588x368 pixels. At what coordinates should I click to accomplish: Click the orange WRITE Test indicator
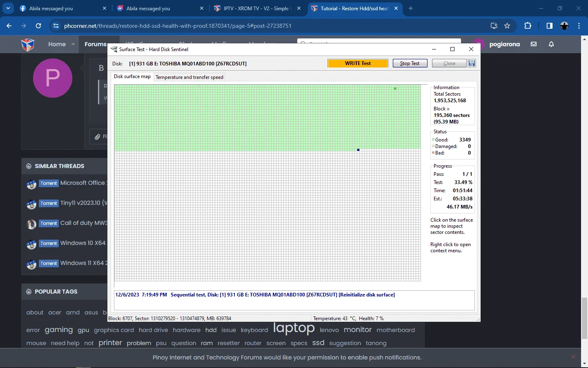click(x=358, y=63)
